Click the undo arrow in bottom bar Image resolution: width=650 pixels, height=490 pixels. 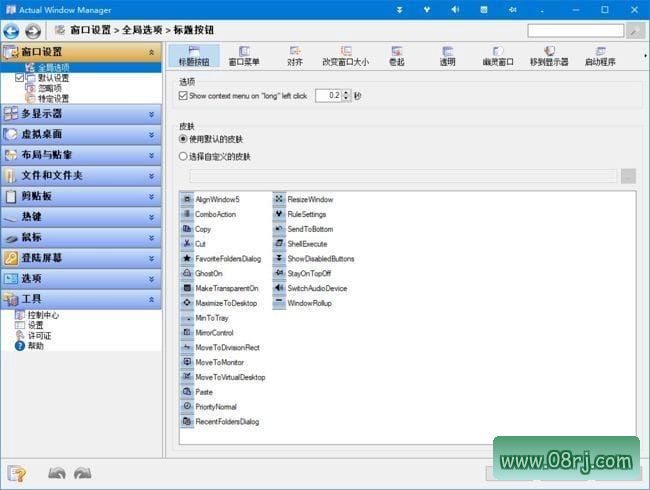click(x=57, y=473)
